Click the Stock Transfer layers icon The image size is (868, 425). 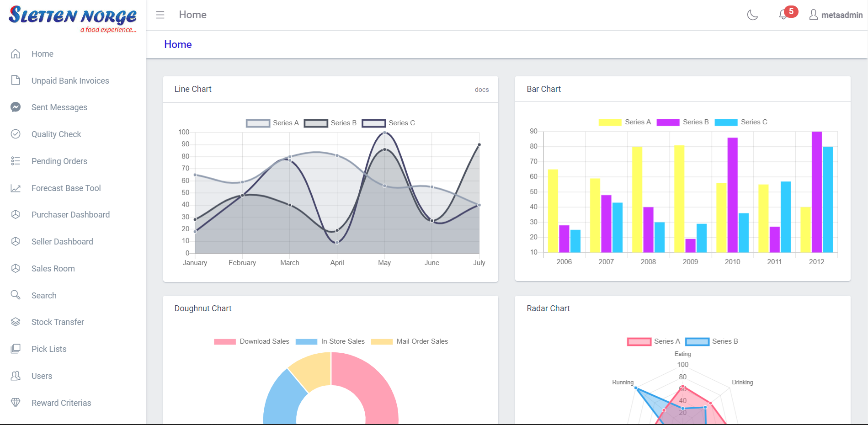(x=16, y=322)
